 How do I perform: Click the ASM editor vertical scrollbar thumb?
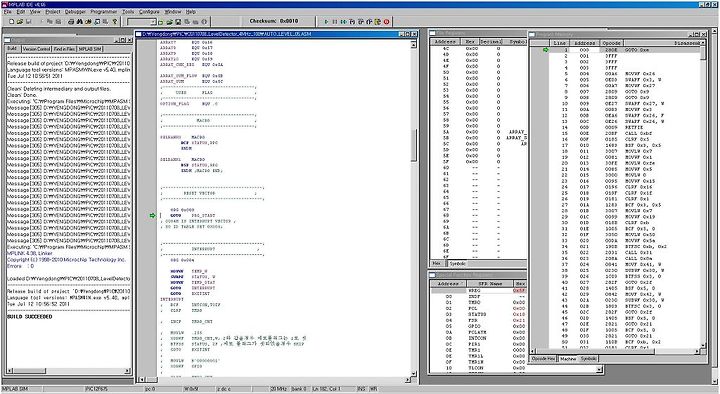coord(413,145)
